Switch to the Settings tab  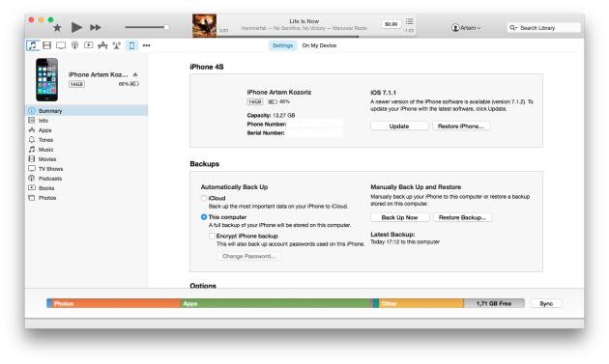282,45
